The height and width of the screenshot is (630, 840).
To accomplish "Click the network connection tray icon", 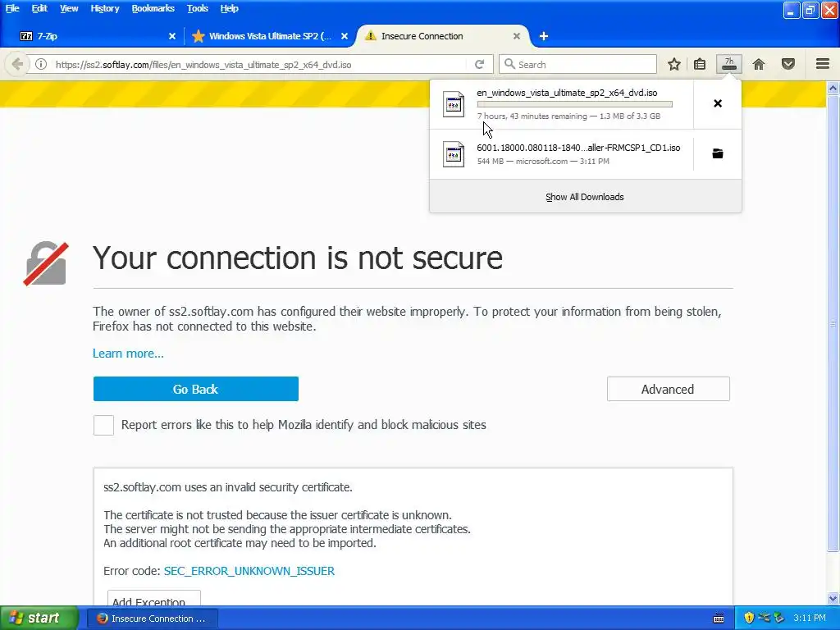I will click(x=764, y=618).
